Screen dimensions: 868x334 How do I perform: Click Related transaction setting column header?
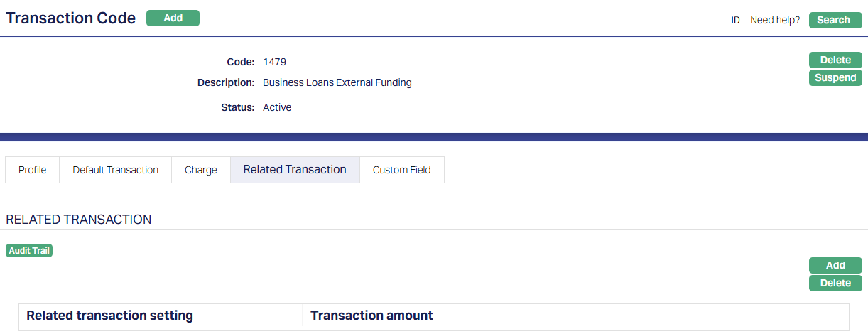[x=110, y=316]
